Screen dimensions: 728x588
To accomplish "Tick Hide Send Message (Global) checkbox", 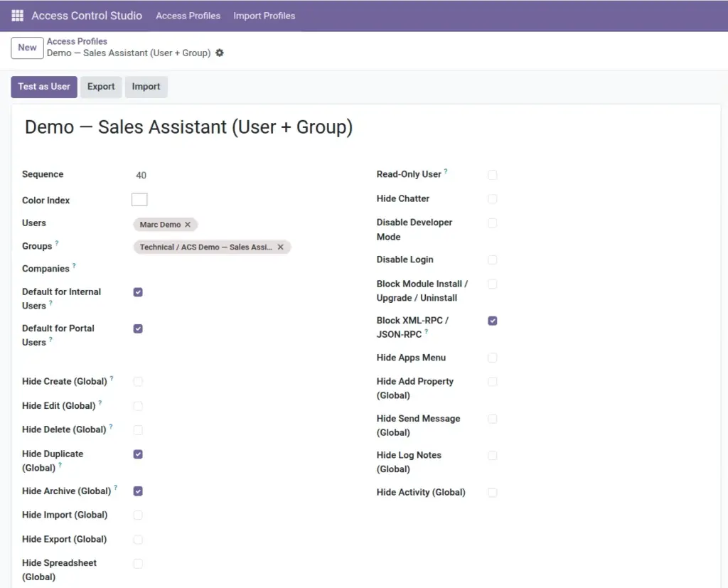I will pos(493,419).
